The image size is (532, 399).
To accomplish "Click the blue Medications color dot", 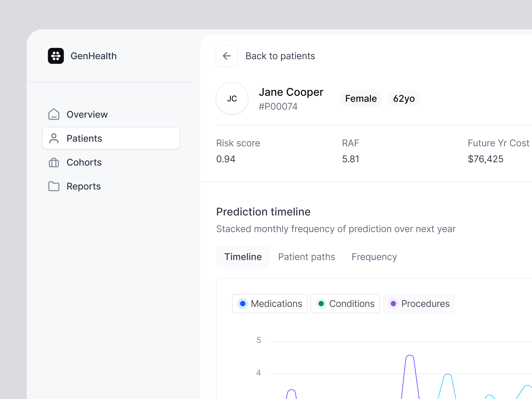I will (243, 304).
